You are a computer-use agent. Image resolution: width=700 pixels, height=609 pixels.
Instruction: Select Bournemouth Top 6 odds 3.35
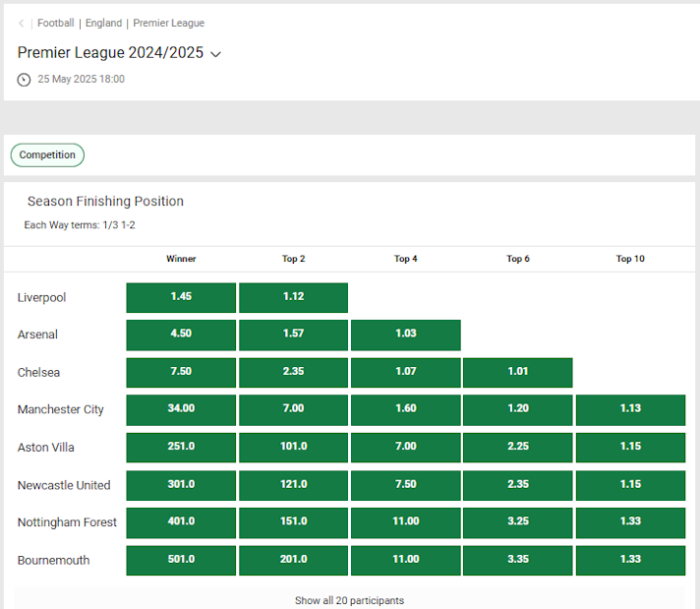518,560
